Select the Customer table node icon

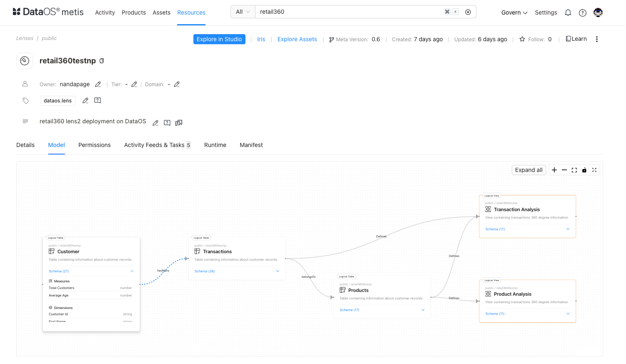pos(52,252)
